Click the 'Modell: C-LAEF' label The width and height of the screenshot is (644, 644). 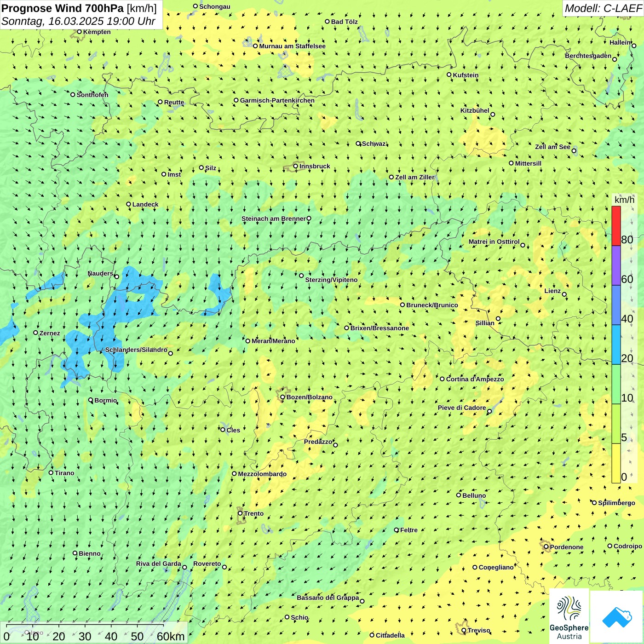[x=603, y=8]
